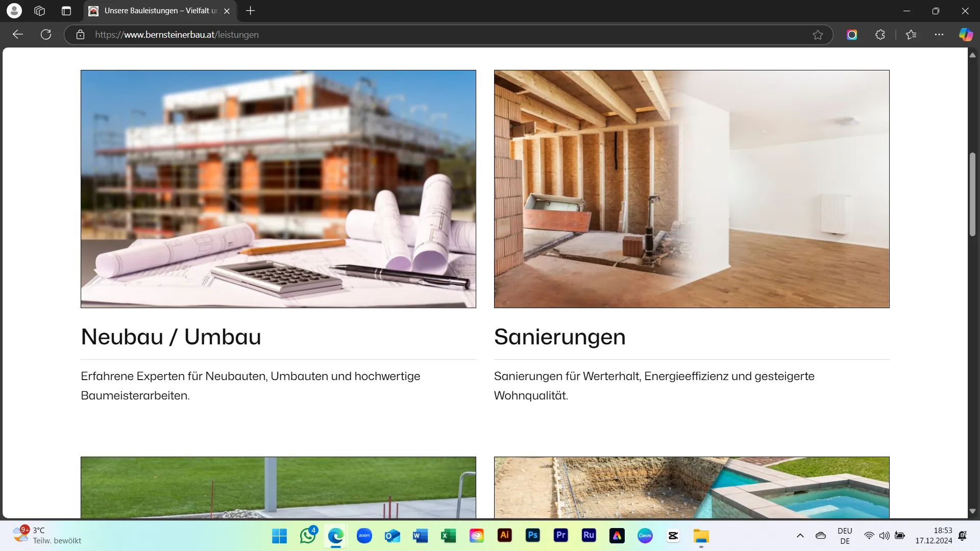Go back to the previous page
The height and width of the screenshot is (551, 980).
(x=18, y=35)
